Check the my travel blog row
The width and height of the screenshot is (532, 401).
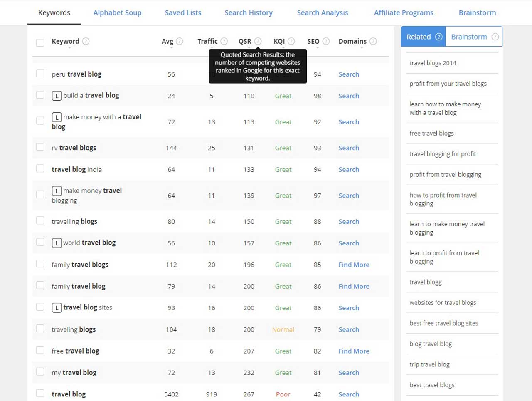pyautogui.click(x=40, y=372)
